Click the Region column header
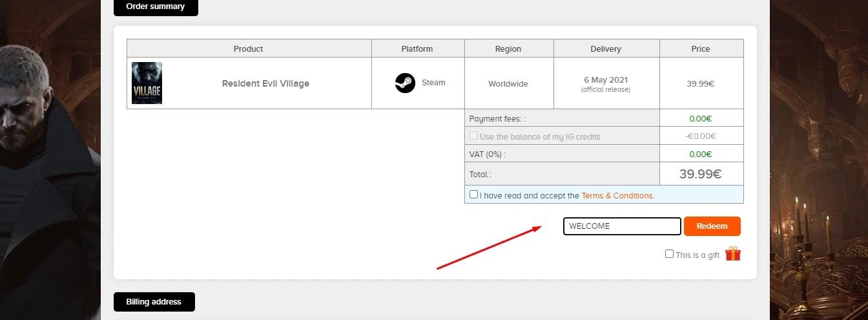 [508, 48]
